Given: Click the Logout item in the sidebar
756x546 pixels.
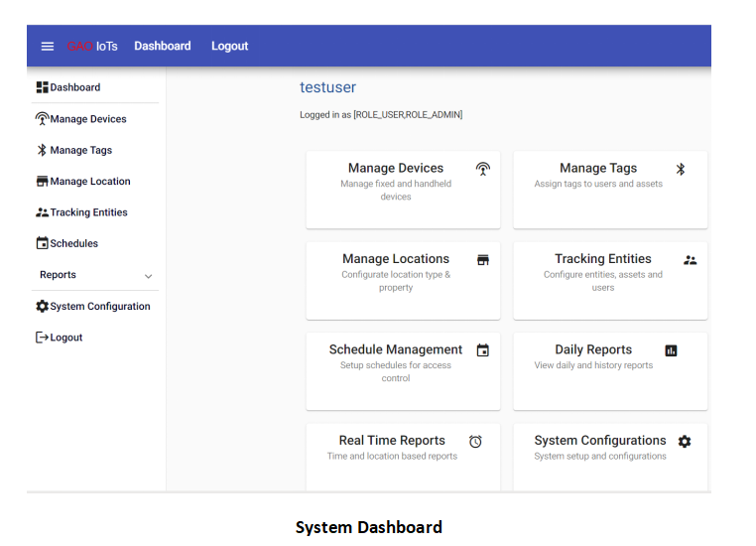Looking at the screenshot, I should click(x=65, y=338).
